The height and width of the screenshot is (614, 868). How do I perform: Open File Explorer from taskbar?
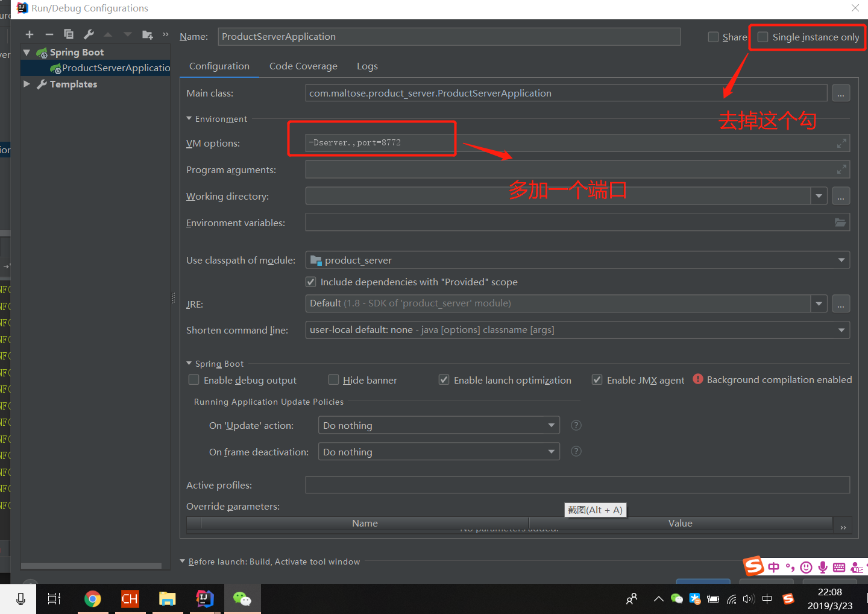pos(167,598)
